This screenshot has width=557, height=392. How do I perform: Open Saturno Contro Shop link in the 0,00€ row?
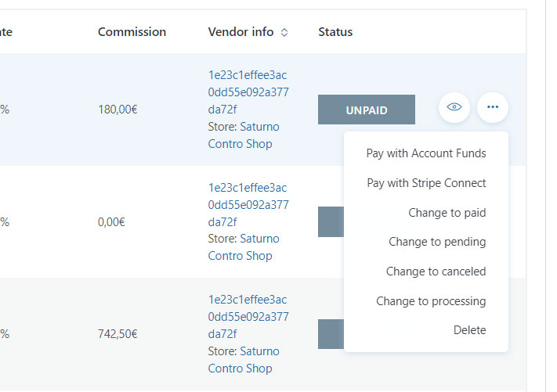(x=244, y=247)
